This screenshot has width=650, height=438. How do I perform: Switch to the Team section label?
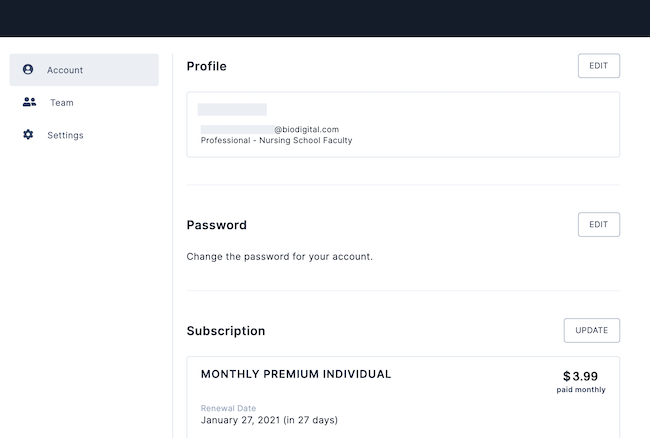click(62, 103)
